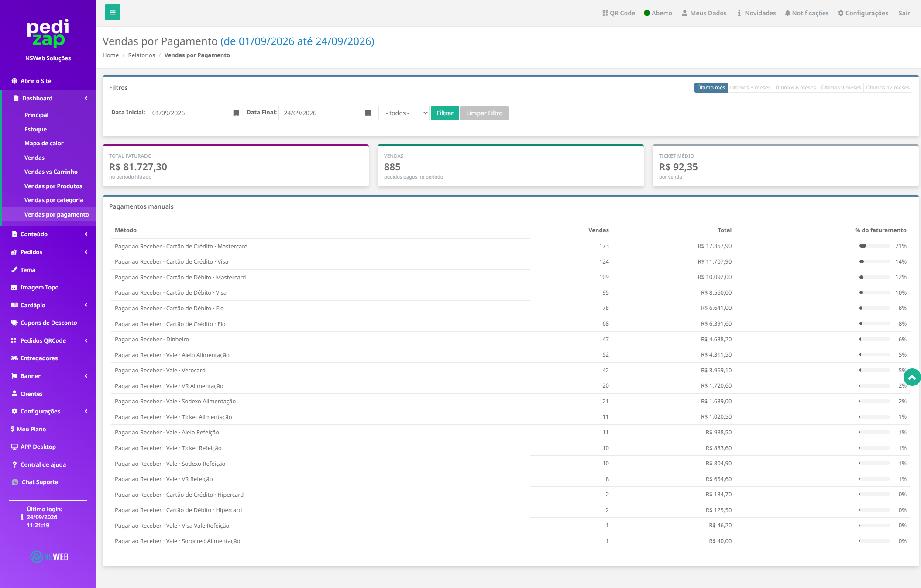Click the Limpar Filtro button
Viewport: 921px width, 588px height.
(x=484, y=113)
